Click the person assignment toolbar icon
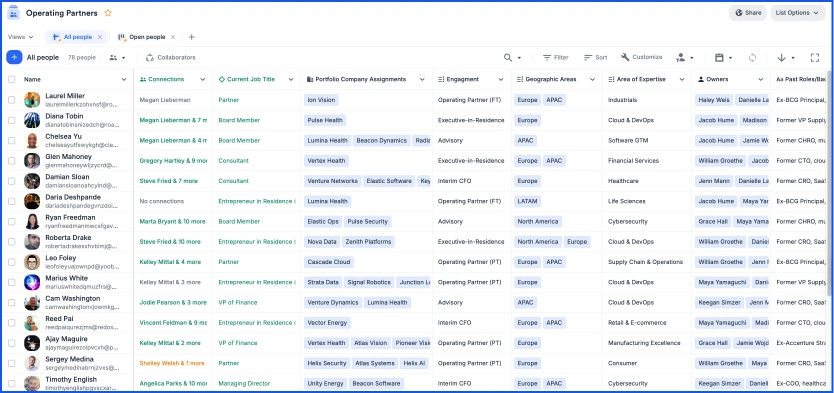834x393 pixels. point(680,57)
